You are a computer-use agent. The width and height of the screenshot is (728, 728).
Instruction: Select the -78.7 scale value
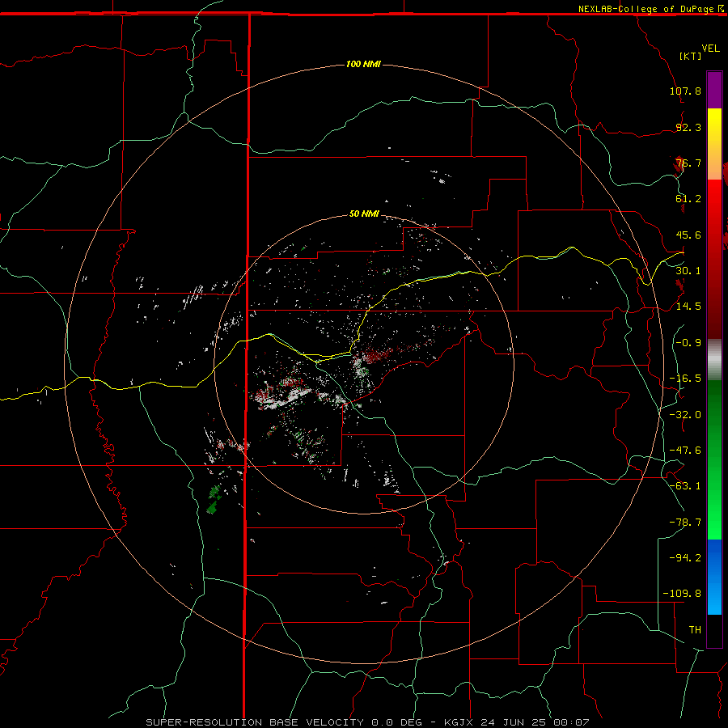[x=685, y=523]
